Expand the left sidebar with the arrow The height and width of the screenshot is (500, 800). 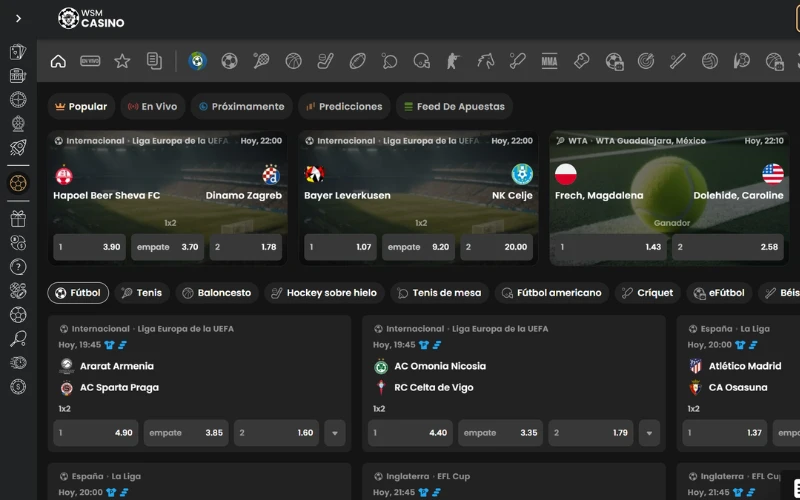pyautogui.click(x=18, y=18)
